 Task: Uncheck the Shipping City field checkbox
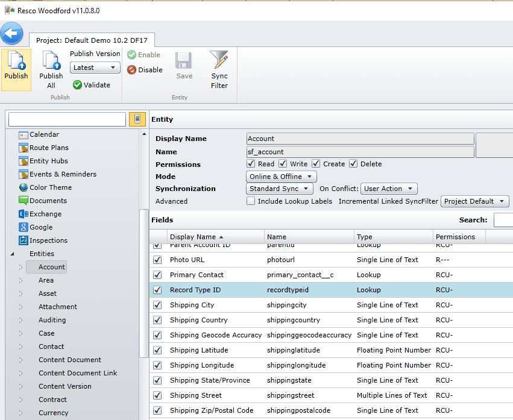[x=157, y=305]
